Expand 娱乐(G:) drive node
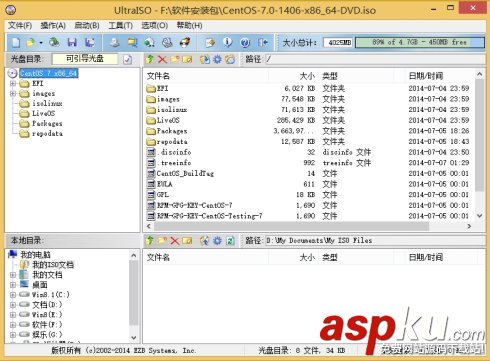This screenshot has width=490, height=361. [x=13, y=334]
